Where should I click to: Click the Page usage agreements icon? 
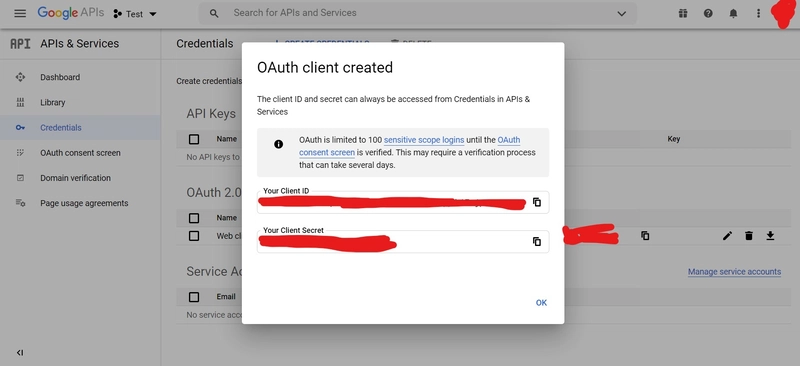pos(20,203)
